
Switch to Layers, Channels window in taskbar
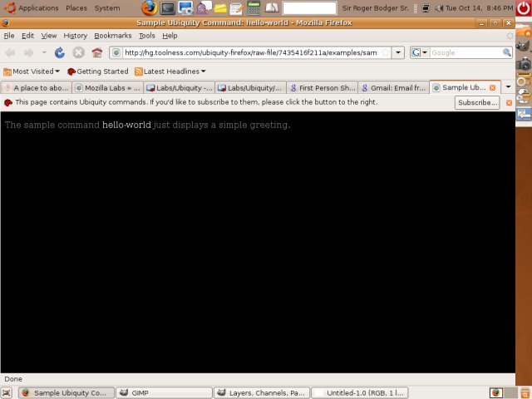pos(262,393)
